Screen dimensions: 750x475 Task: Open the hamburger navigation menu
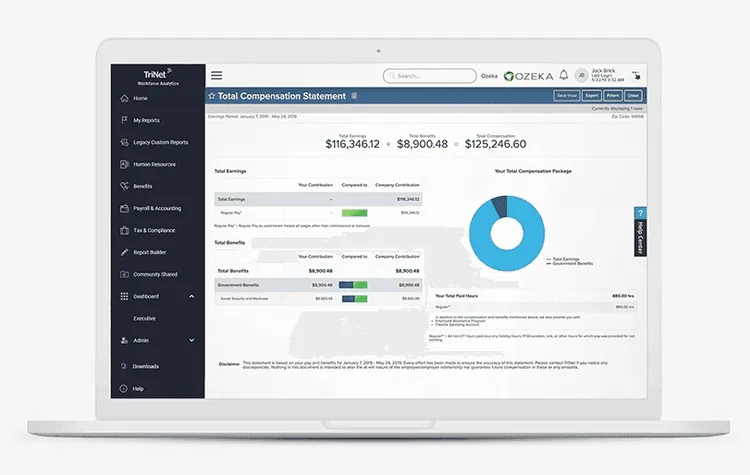(x=217, y=75)
